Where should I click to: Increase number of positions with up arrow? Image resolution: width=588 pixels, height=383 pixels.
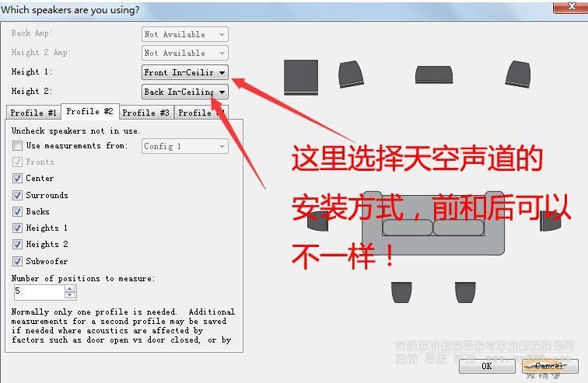(x=70, y=289)
